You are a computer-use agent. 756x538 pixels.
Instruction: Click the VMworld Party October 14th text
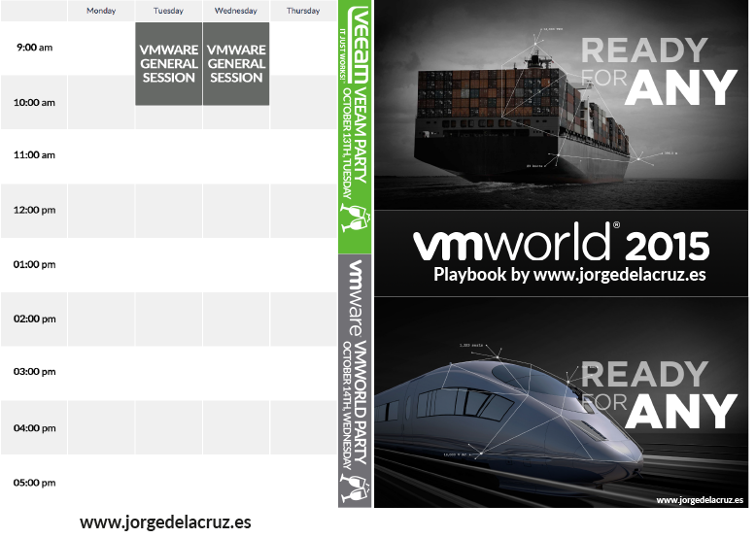[355, 405]
